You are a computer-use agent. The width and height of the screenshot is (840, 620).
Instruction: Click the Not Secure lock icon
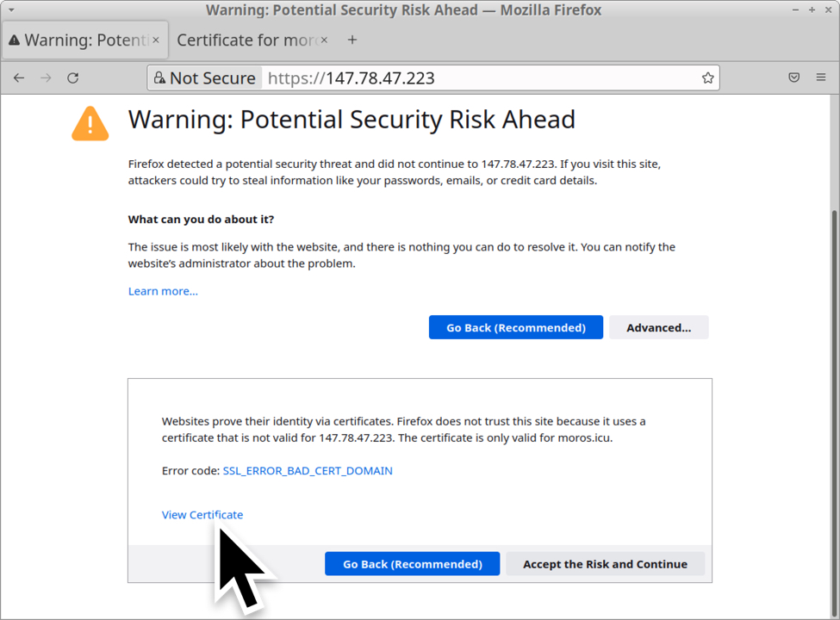159,78
